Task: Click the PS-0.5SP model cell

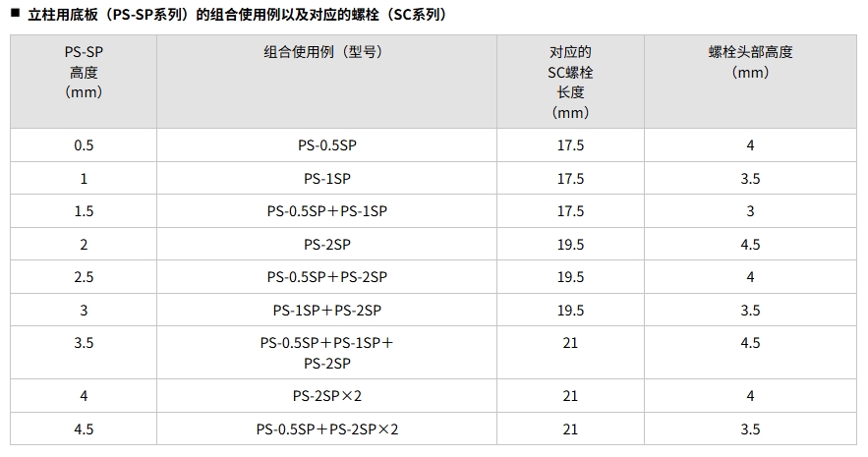Action: tap(326, 144)
